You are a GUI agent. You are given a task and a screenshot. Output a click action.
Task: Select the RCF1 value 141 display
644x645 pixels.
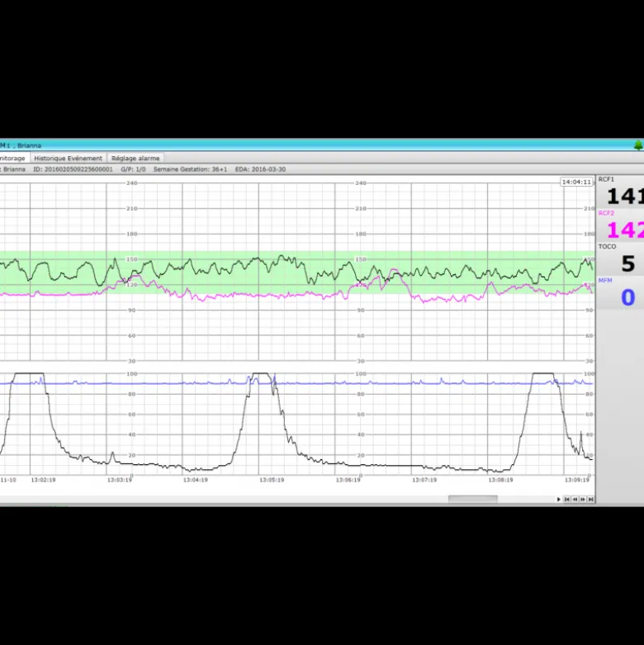pos(625,197)
